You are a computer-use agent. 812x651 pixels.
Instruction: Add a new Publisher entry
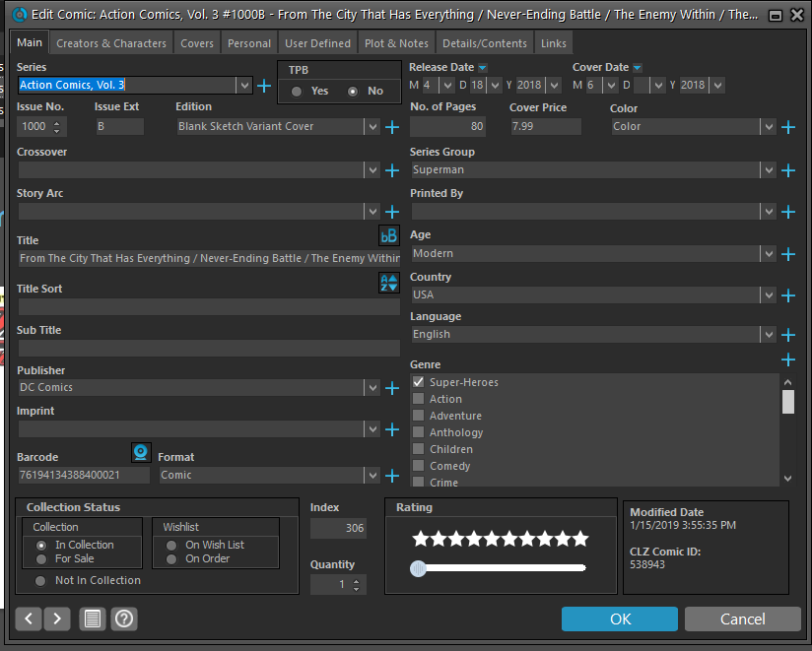tap(392, 388)
